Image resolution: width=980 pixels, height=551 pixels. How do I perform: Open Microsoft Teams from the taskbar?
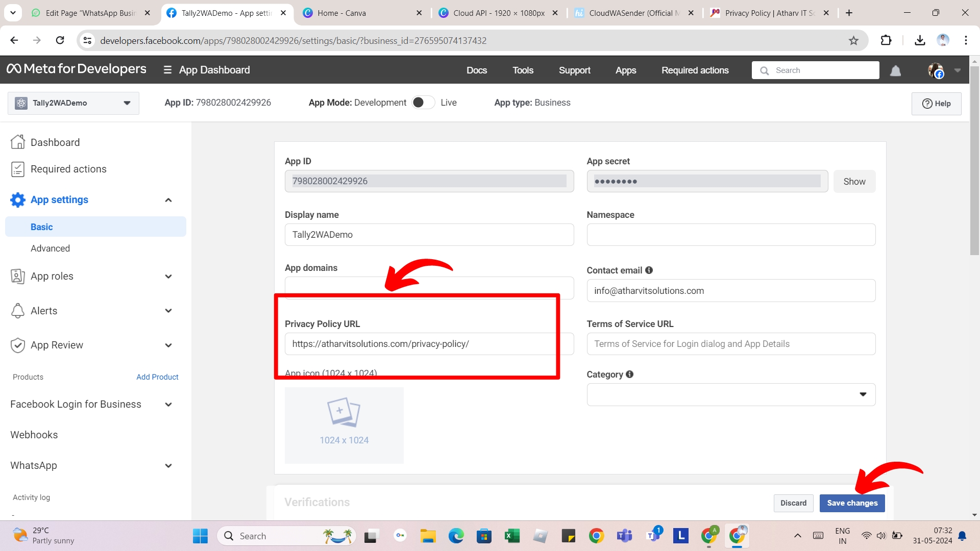pyautogui.click(x=624, y=536)
